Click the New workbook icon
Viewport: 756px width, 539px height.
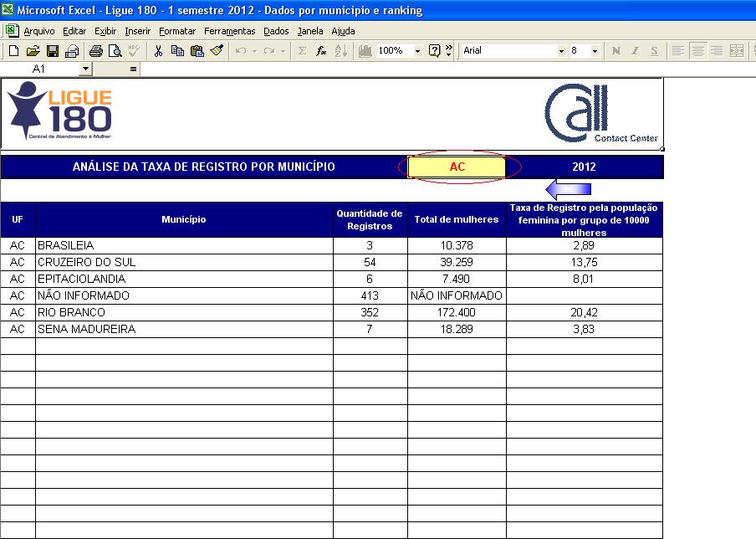point(14,51)
